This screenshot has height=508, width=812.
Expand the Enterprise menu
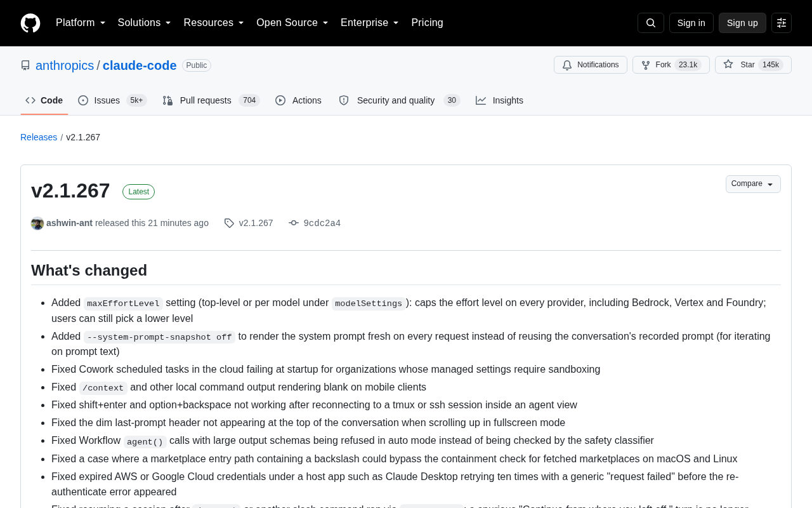(x=370, y=23)
